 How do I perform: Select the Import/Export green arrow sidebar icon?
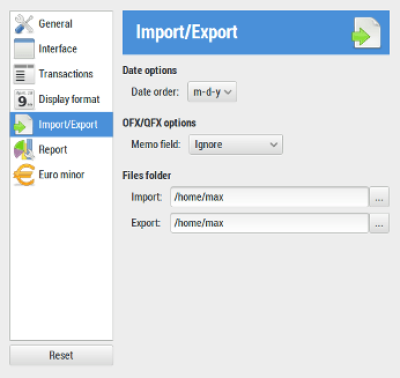click(23, 125)
